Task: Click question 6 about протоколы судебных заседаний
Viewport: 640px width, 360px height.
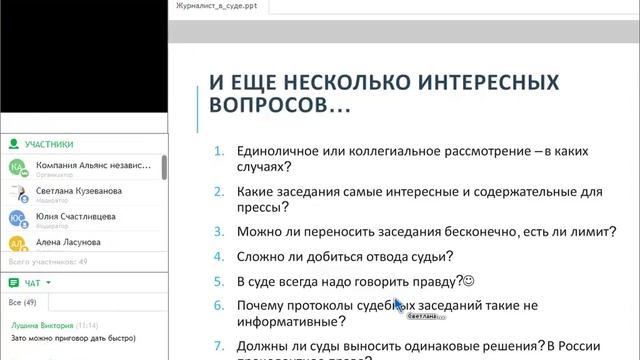Action: tap(387, 313)
